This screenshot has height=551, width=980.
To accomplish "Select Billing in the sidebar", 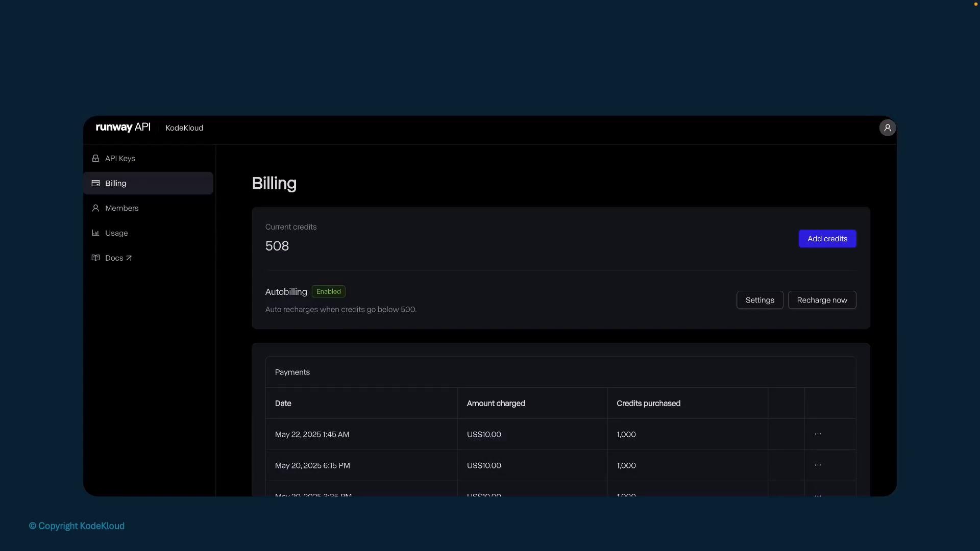I will (148, 183).
